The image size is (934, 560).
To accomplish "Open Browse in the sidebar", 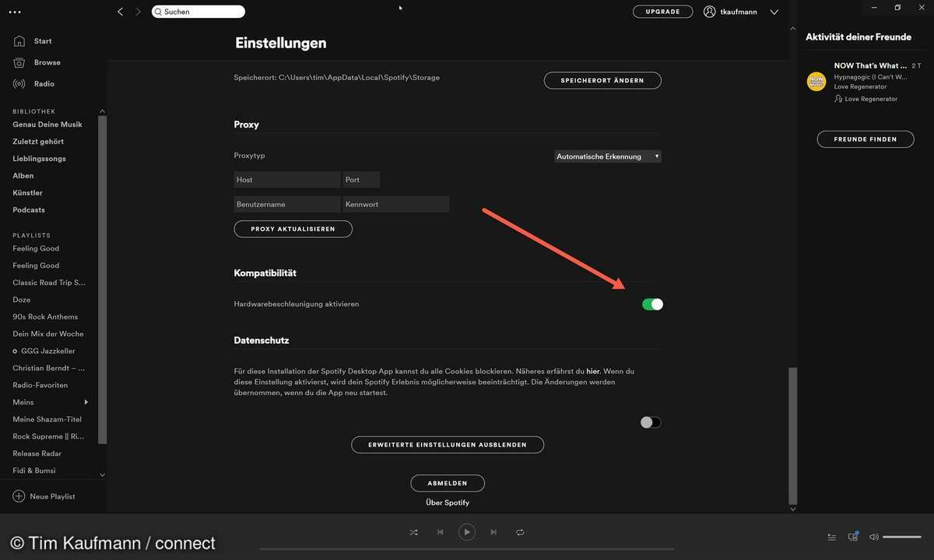I will click(x=47, y=62).
